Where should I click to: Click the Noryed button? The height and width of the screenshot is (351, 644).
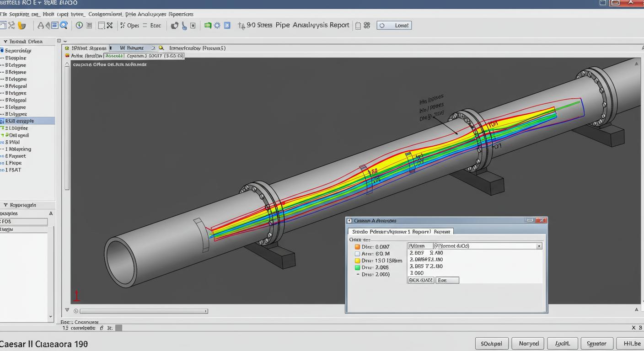click(x=528, y=343)
